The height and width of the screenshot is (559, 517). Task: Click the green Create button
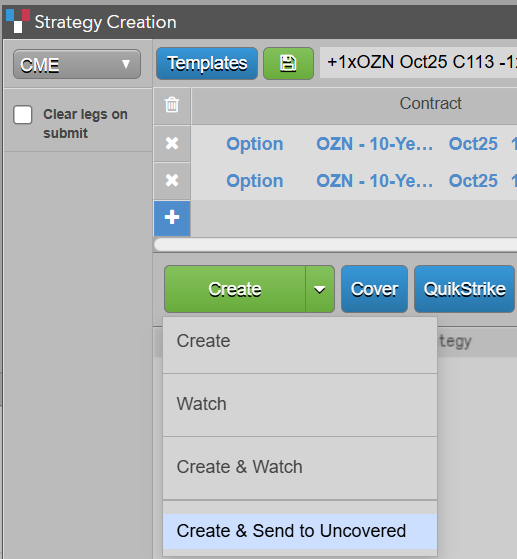(235, 289)
